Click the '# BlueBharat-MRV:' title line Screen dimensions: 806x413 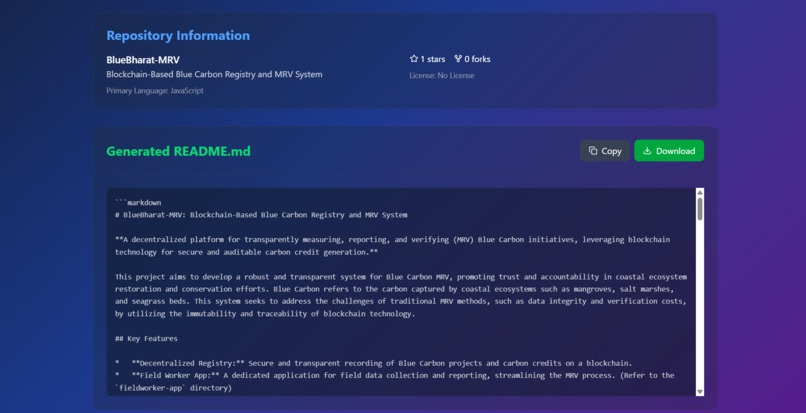261,215
